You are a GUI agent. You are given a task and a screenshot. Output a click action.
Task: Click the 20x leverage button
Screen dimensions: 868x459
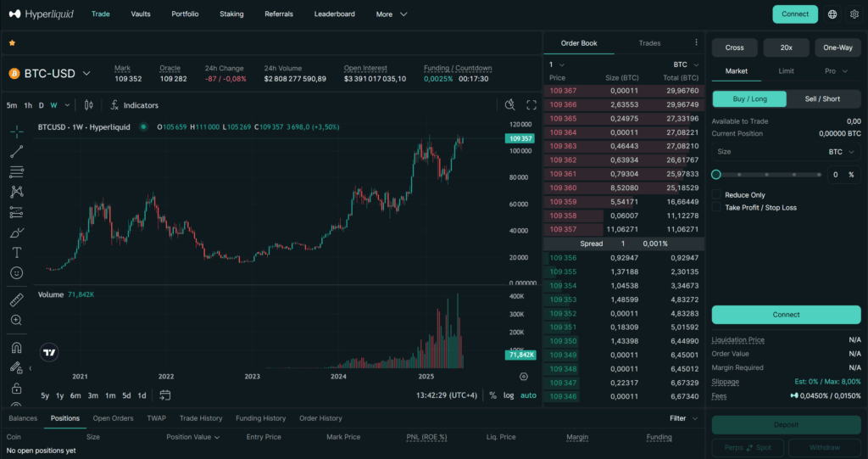(x=786, y=48)
